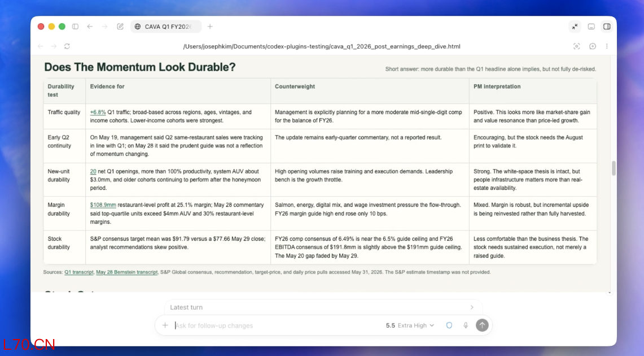Image resolution: width=644 pixels, height=356 pixels.
Task: Toggle the left sidebar panel icon
Action: click(75, 27)
